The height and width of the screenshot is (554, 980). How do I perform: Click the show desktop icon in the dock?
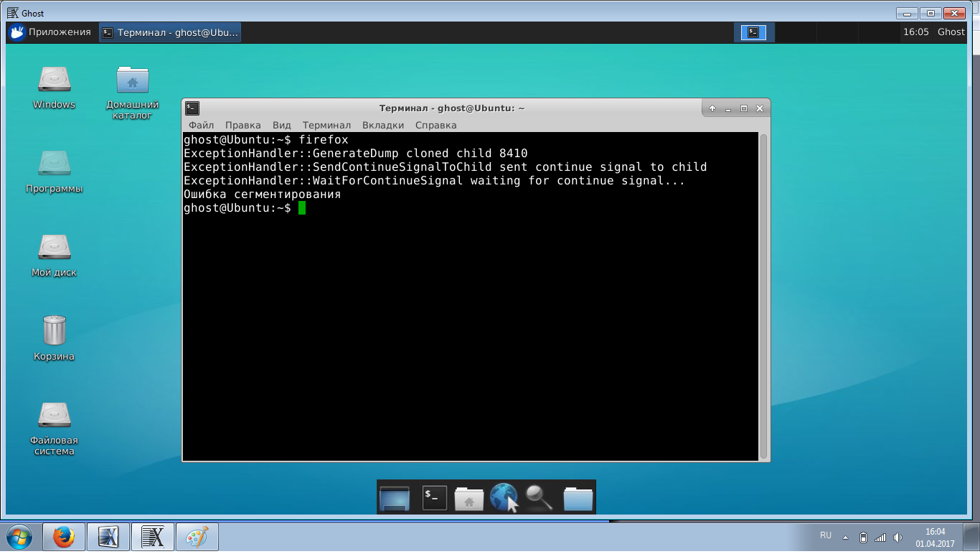click(x=395, y=498)
